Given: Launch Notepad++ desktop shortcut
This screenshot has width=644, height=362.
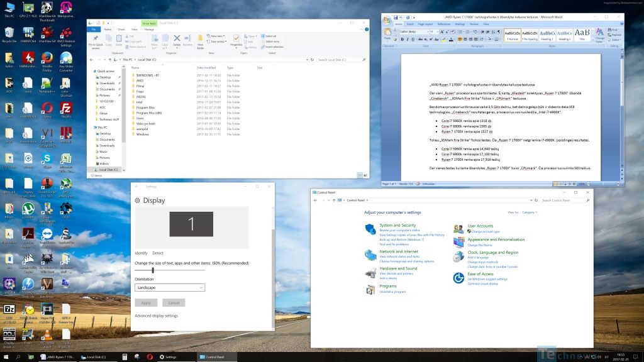Looking at the screenshot, I should pos(47,85).
